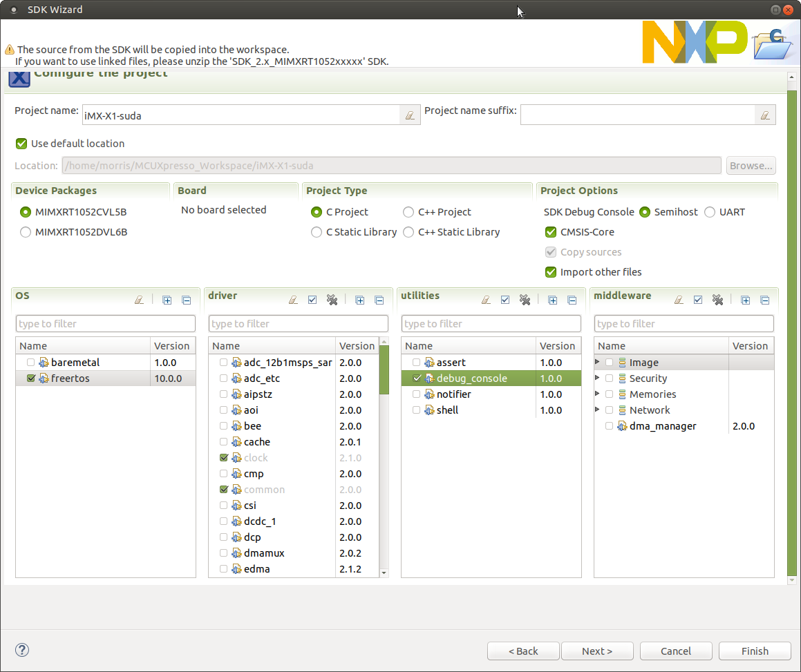Image resolution: width=801 pixels, height=672 pixels.
Task: Collapse all items in the OS panel
Action: (x=187, y=300)
